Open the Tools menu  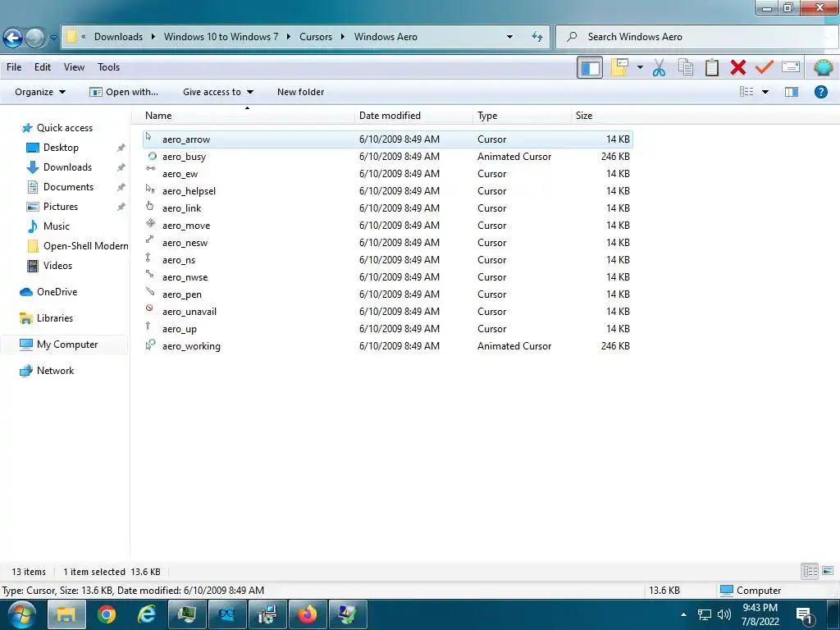(108, 67)
